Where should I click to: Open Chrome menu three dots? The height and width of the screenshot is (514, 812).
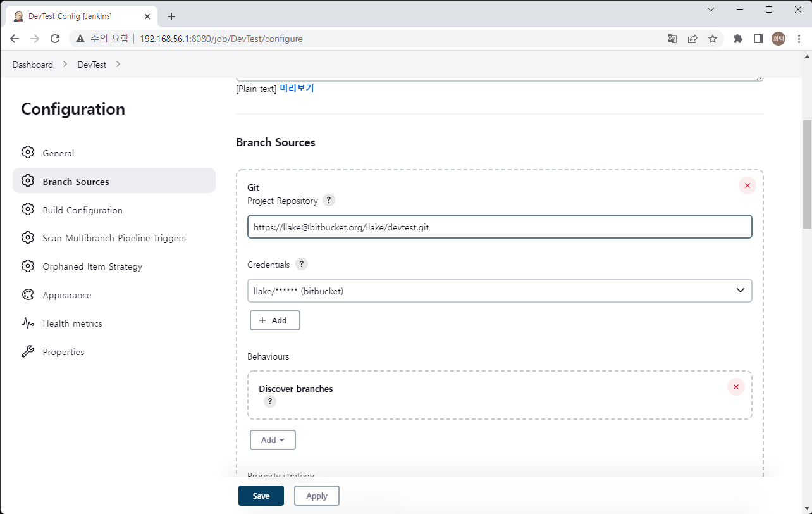[x=798, y=39]
